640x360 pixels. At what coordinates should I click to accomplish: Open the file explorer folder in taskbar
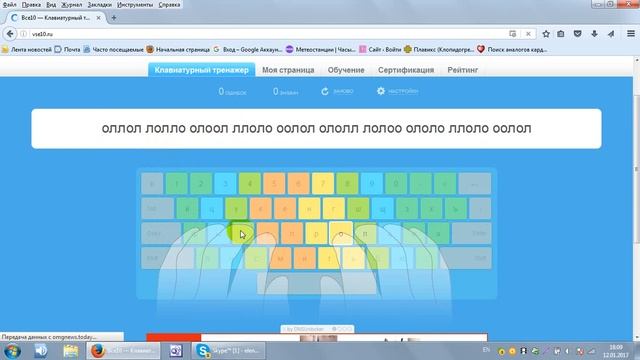tap(70, 351)
